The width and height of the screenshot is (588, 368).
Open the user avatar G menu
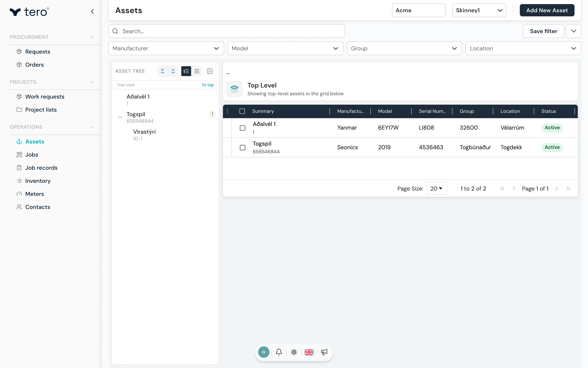(264, 352)
